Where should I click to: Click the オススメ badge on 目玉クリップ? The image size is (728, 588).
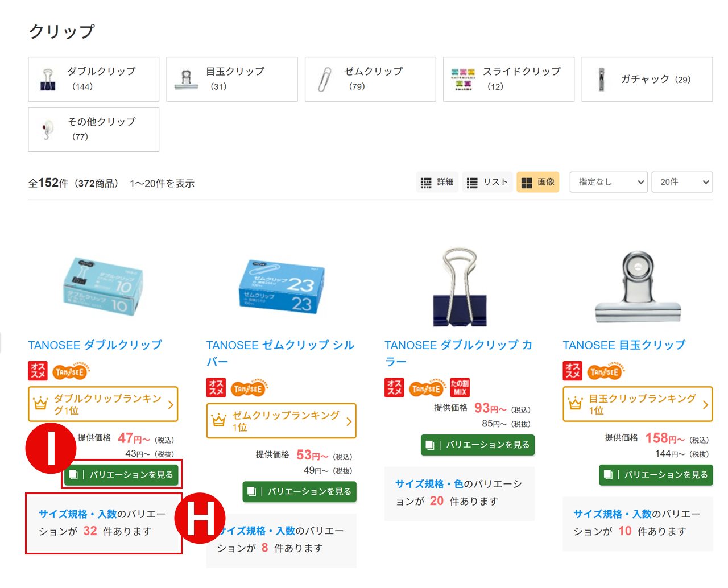point(573,371)
